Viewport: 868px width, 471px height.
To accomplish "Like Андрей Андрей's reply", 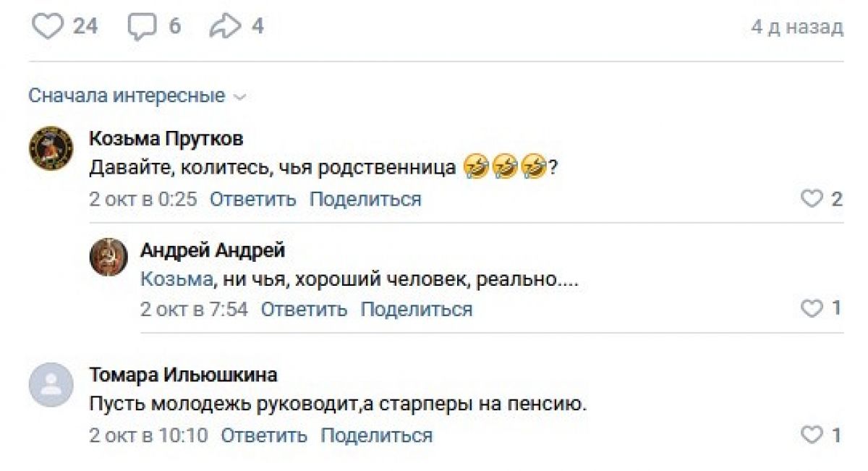I will (x=812, y=309).
